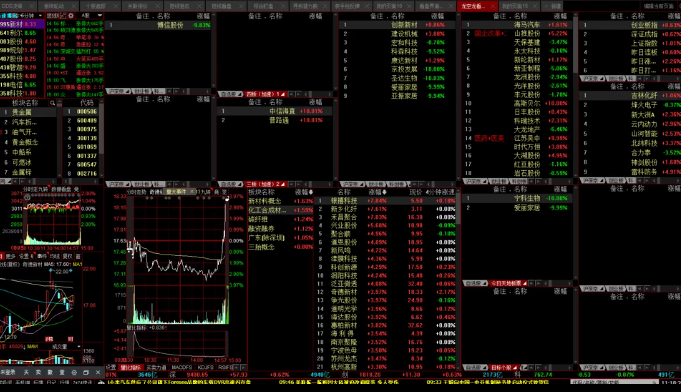Switch to the 我的页面15 top tab
Image resolution: width=681 pixels, height=392 pixels.
tap(515, 6)
